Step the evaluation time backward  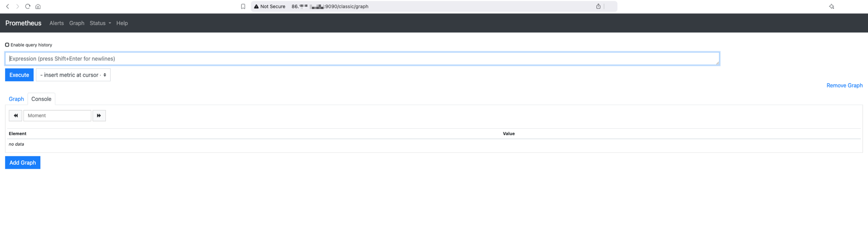click(15, 116)
